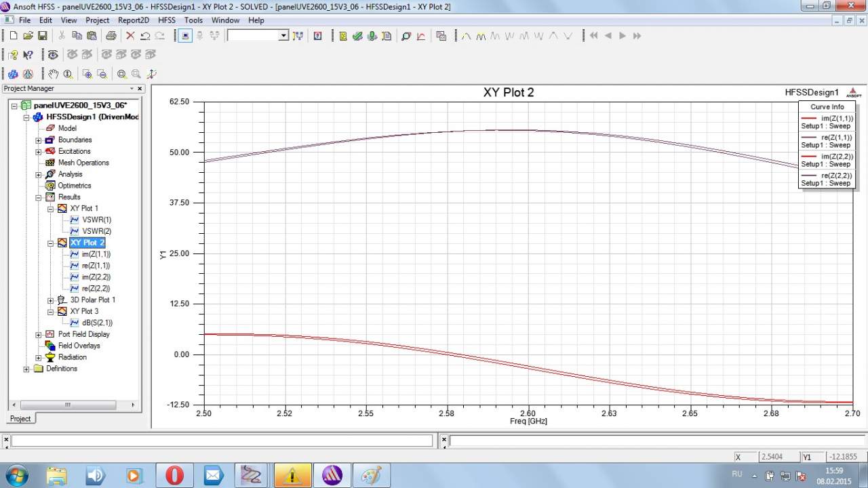Expand the Definitions folder node

click(26, 369)
